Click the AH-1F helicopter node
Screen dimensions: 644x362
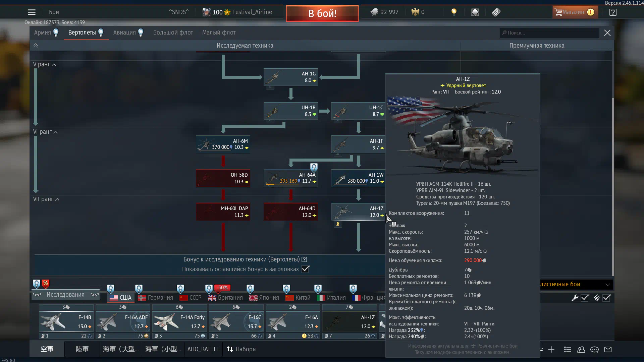pos(358,144)
